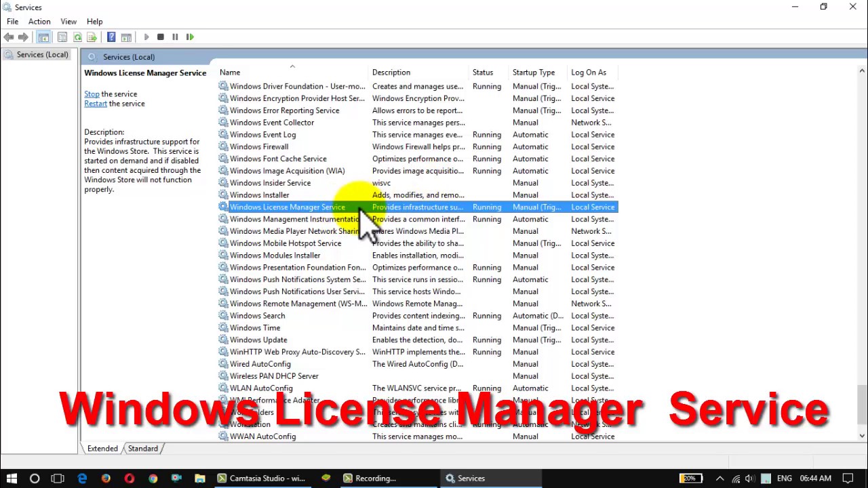Open File Explorer from the taskbar
The image size is (868, 488).
199,479
